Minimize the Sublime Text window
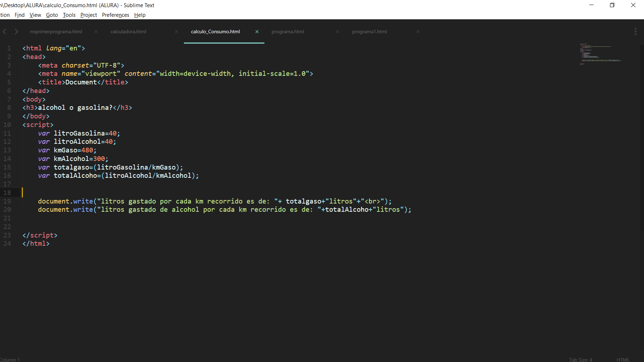 [591, 5]
